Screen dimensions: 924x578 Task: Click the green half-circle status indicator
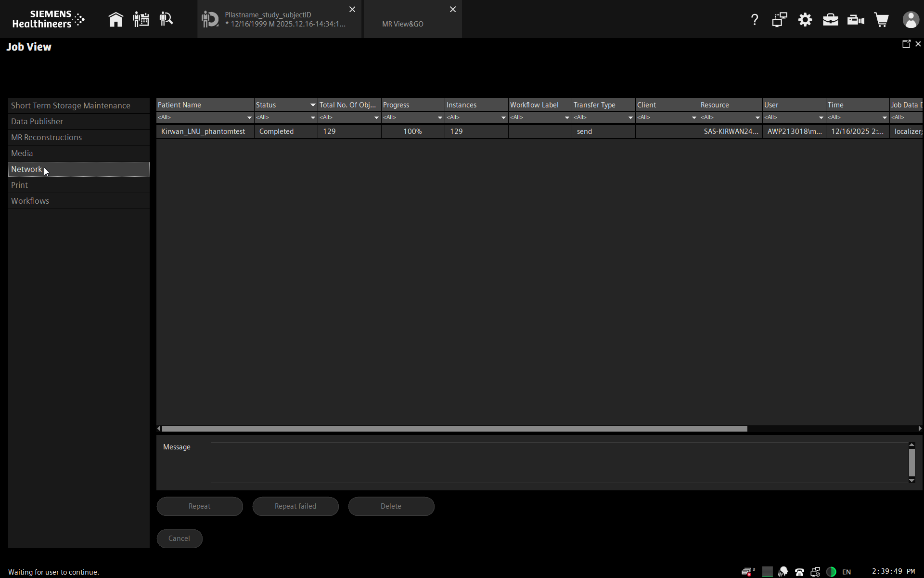[x=831, y=572]
